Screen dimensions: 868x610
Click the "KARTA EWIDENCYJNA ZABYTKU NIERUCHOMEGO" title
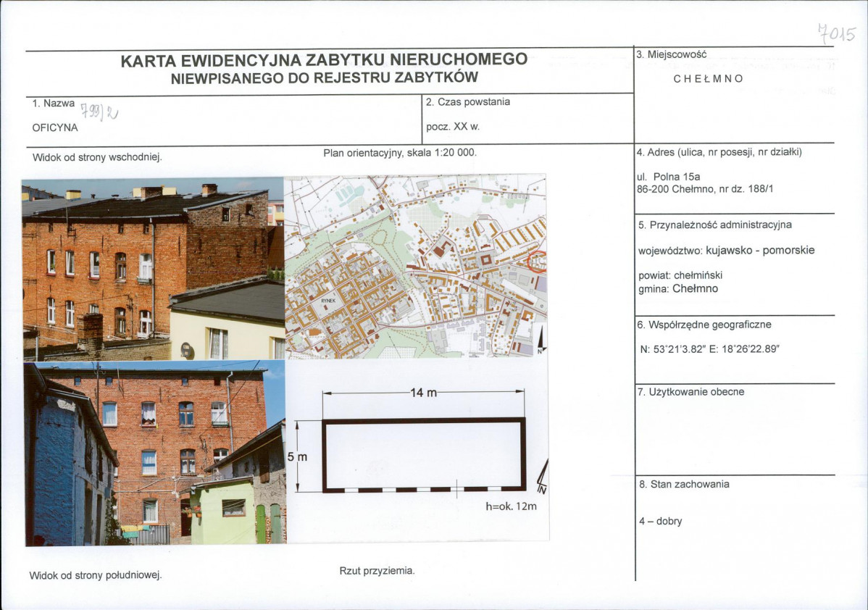(x=324, y=60)
